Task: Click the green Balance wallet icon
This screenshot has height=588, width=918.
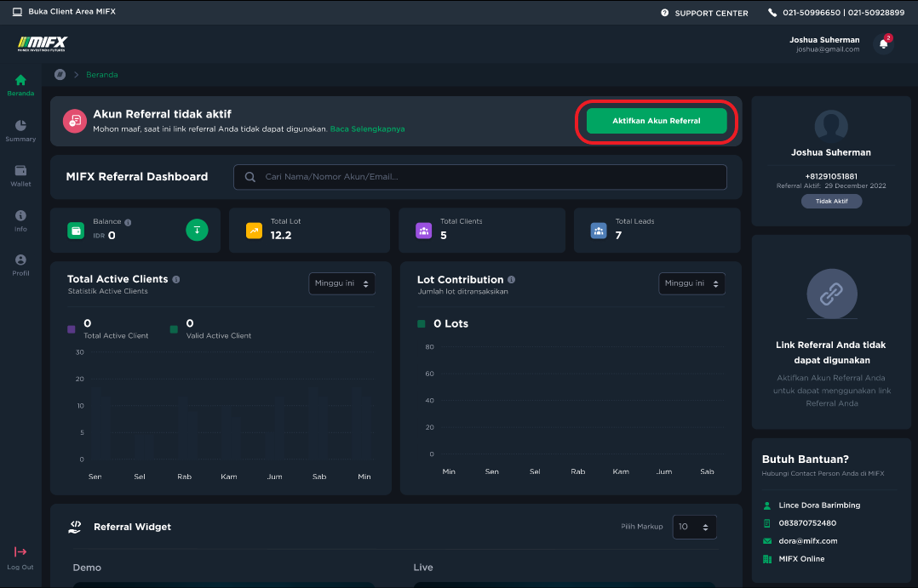Action: pyautogui.click(x=76, y=231)
